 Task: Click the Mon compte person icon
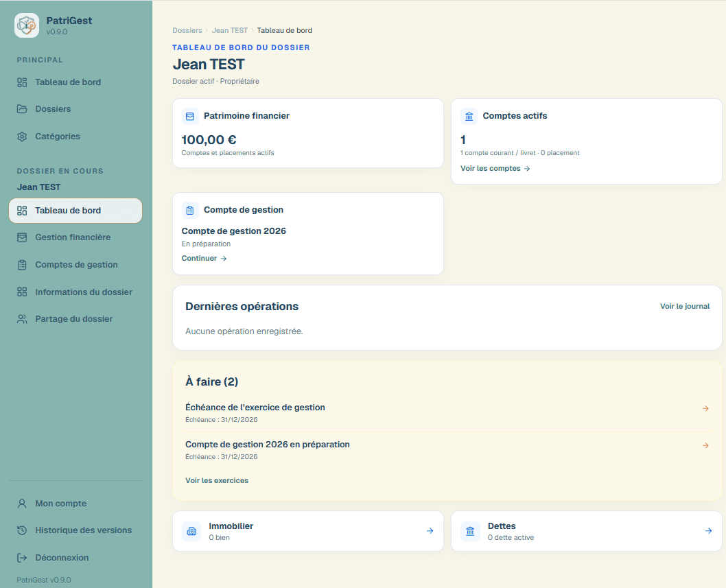[x=22, y=504]
